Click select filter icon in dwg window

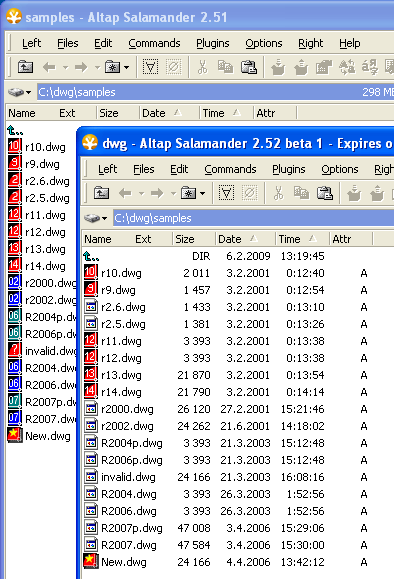click(x=226, y=193)
